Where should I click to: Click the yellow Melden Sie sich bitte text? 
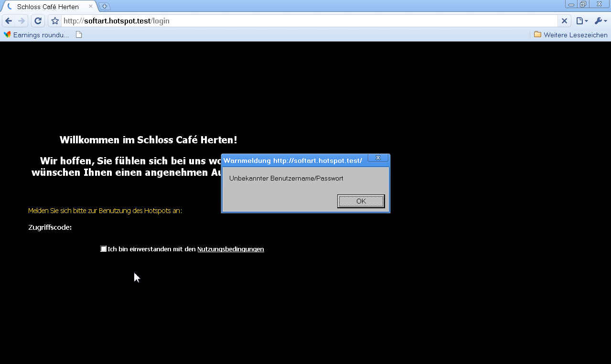105,211
